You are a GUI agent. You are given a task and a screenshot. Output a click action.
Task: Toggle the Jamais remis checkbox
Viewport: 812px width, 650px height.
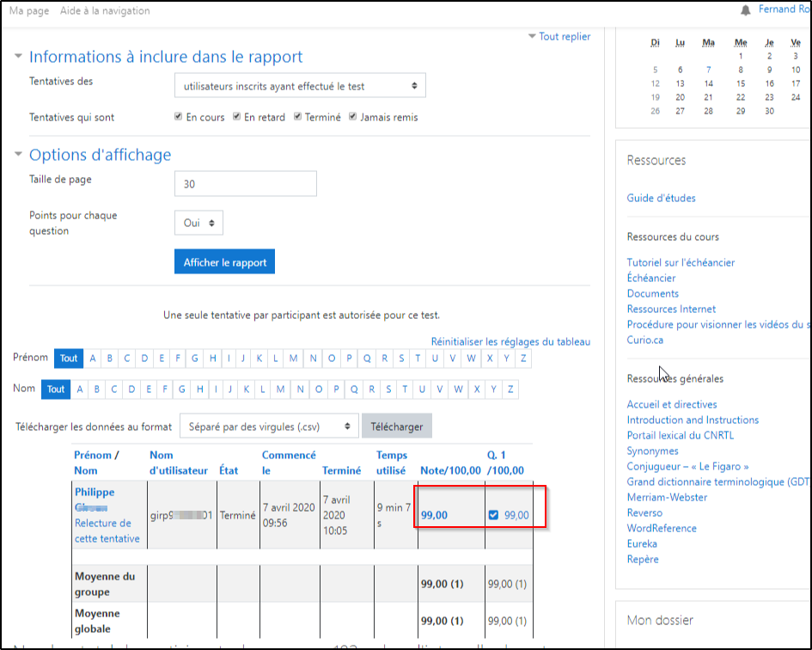[x=352, y=117]
